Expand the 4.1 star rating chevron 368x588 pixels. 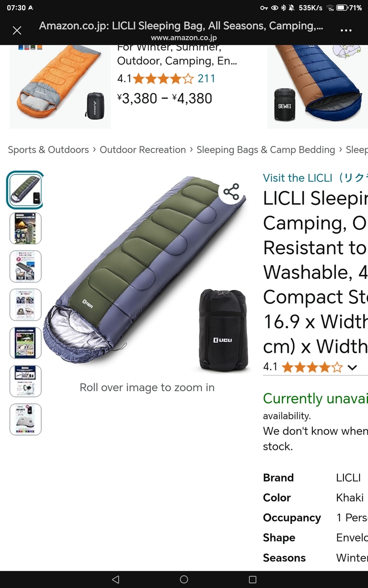click(x=352, y=367)
